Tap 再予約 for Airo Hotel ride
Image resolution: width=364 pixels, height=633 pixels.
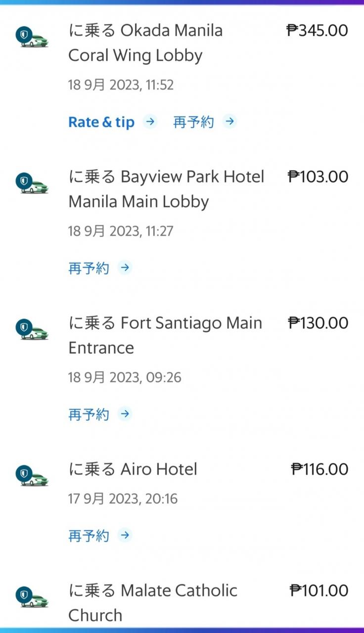click(x=89, y=536)
